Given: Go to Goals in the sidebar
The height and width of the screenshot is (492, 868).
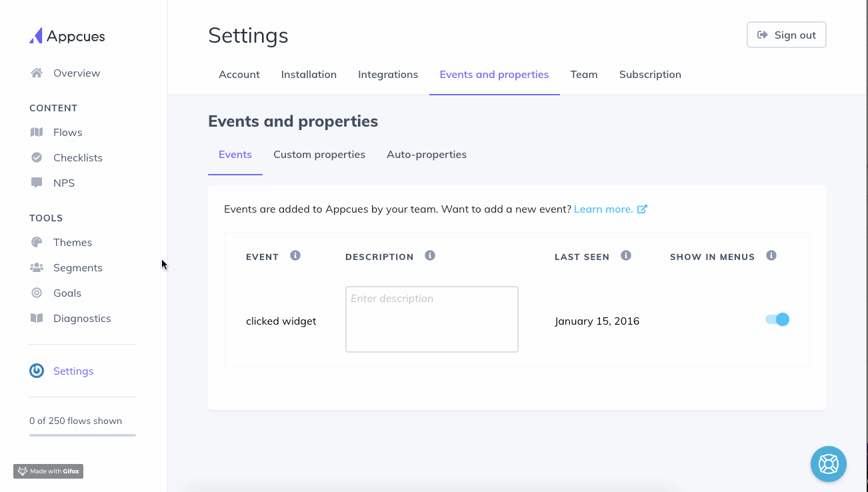Looking at the screenshot, I should point(67,293).
